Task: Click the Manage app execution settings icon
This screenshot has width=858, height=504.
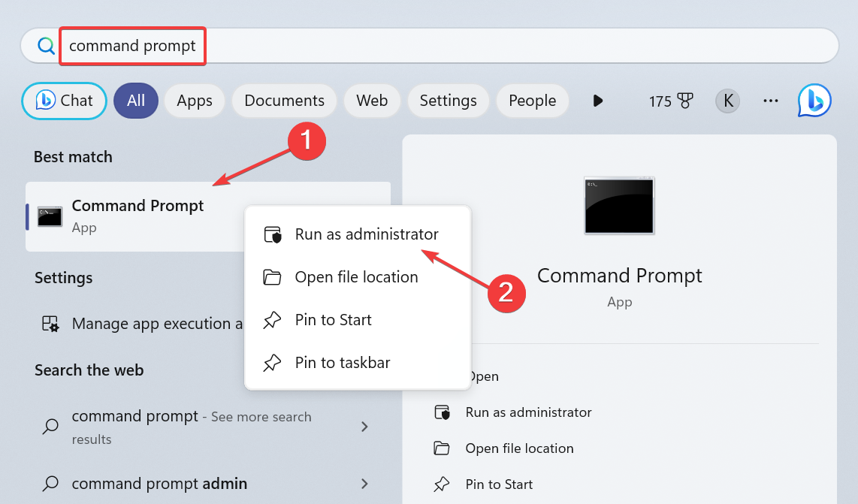Action: coord(50,324)
